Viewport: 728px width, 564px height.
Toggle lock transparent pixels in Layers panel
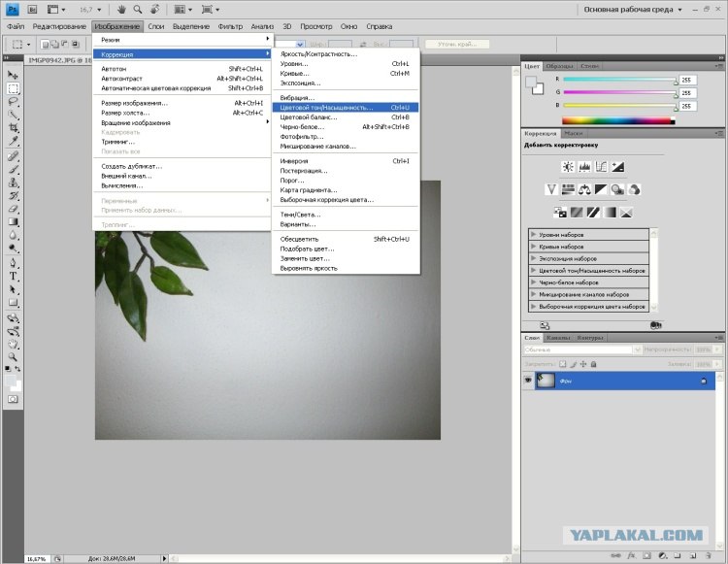pos(563,364)
